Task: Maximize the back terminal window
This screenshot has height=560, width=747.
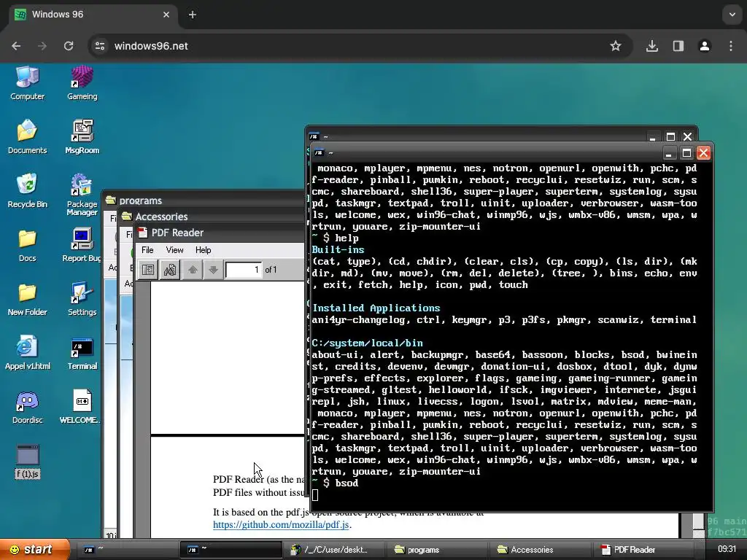Action: pyautogui.click(x=670, y=136)
